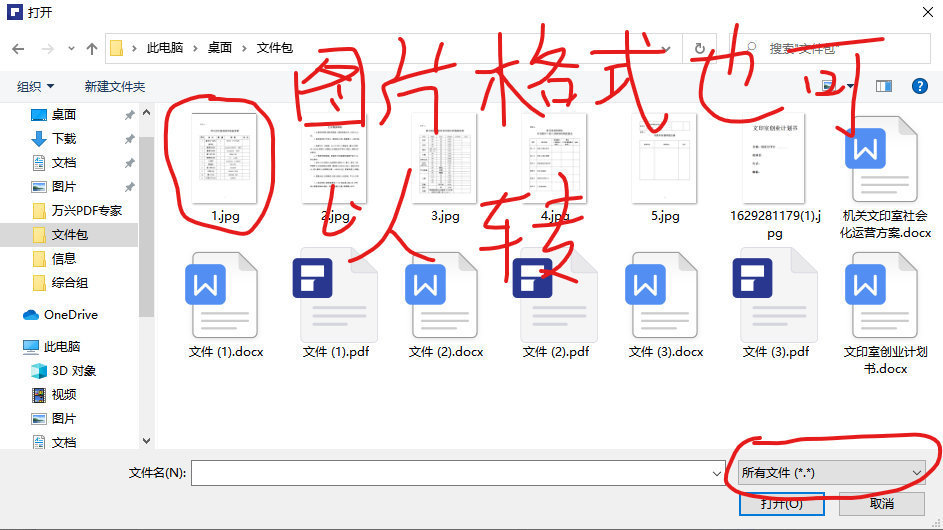The width and height of the screenshot is (943, 530).
Task: Open the 综合组 folder in sidebar
Action: (70, 283)
